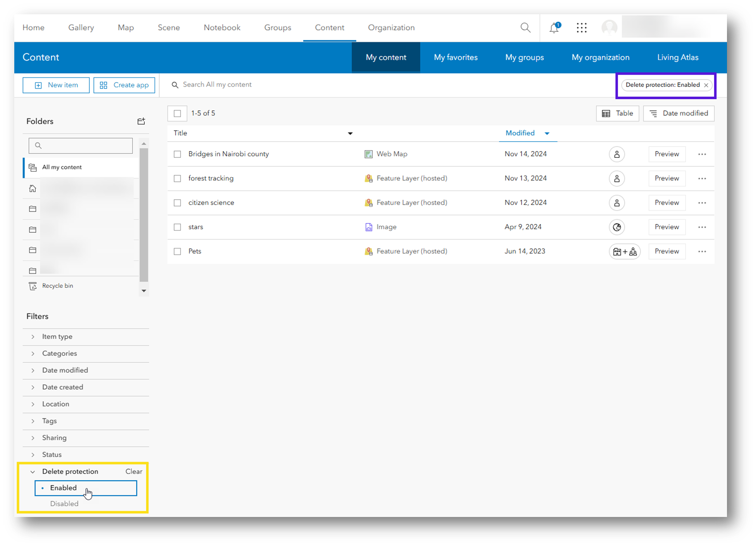756x546 pixels.
Task: Expand the Item type filter
Action: 57,336
